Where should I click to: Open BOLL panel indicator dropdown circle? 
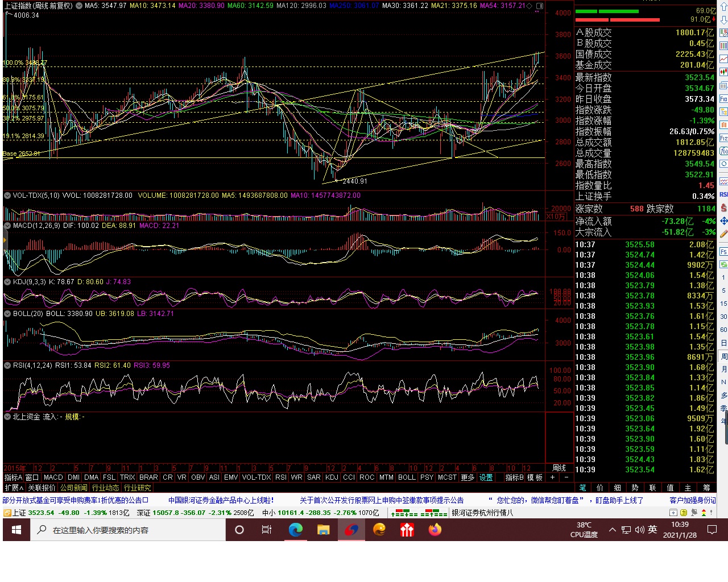tap(7, 313)
